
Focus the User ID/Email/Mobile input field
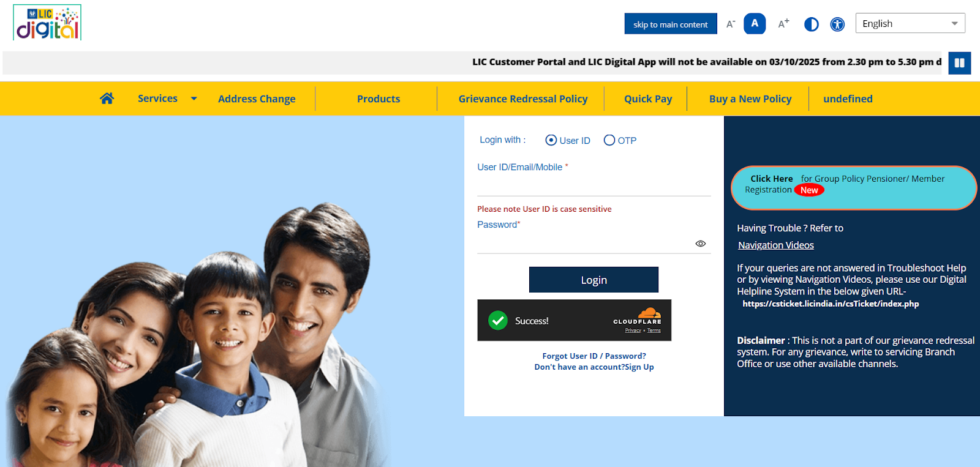594,185
